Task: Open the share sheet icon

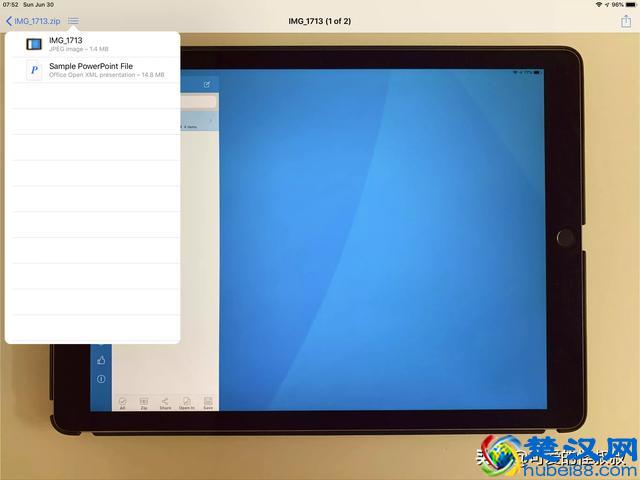Action: 626,21
